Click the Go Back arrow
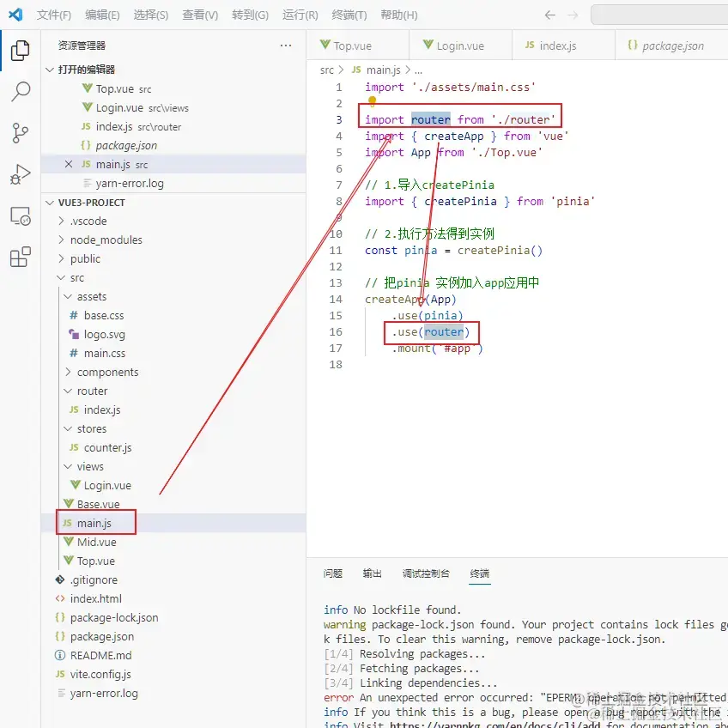Screen dimensions: 728x728 click(x=549, y=15)
